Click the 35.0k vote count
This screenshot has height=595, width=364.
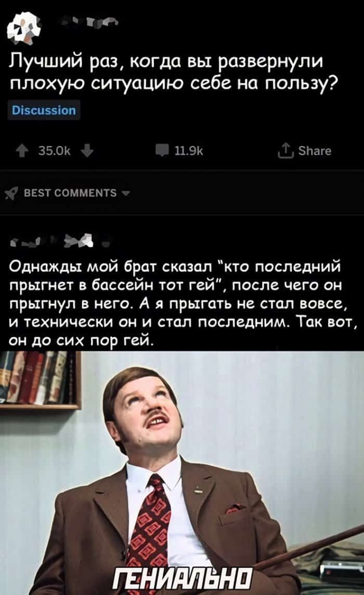pos(54,151)
